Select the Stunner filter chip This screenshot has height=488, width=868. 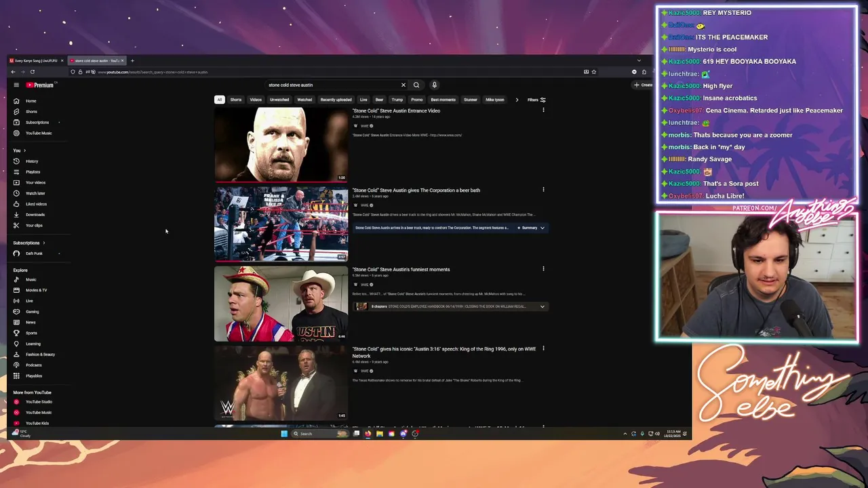click(x=471, y=100)
